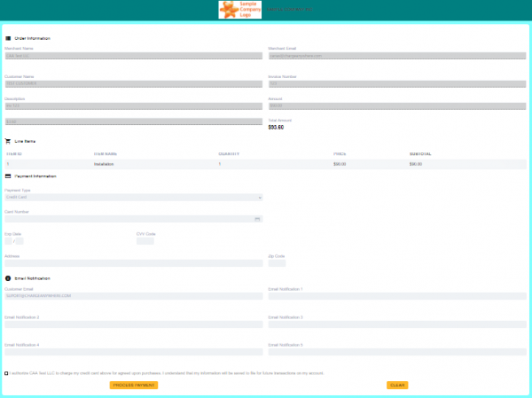Click the Email Notification info icon
The image size is (532, 398).
[x=8, y=278]
